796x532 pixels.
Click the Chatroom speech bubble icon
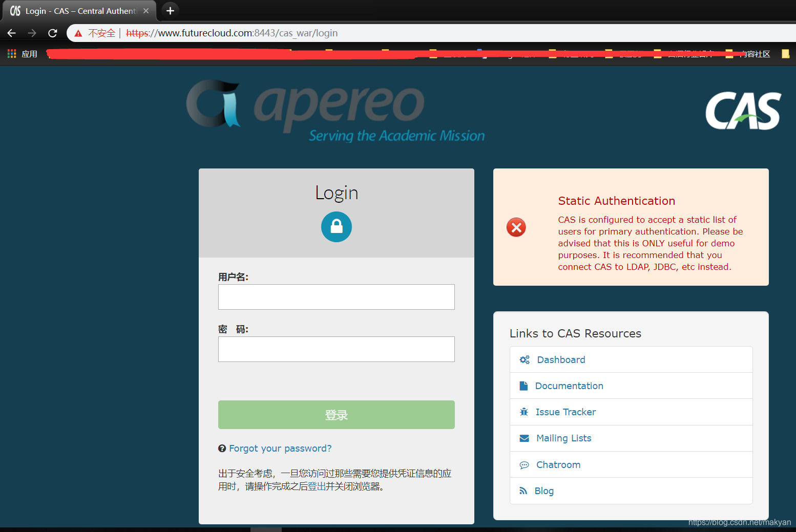pyautogui.click(x=525, y=465)
